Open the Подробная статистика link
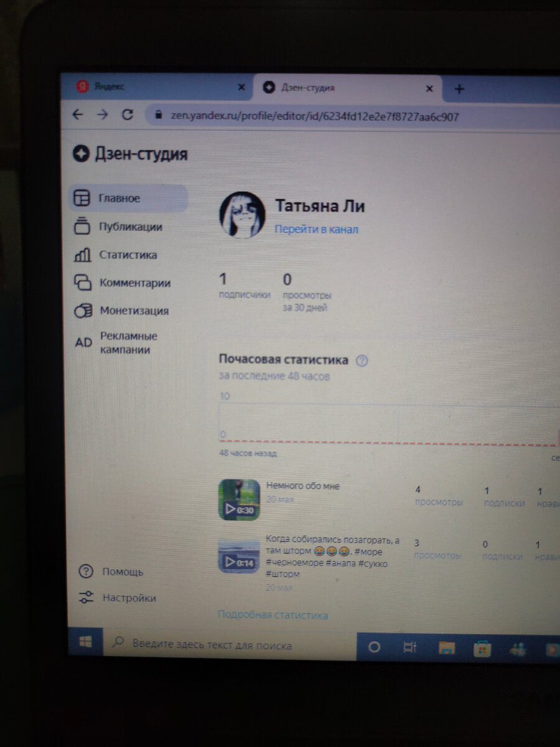 273,615
